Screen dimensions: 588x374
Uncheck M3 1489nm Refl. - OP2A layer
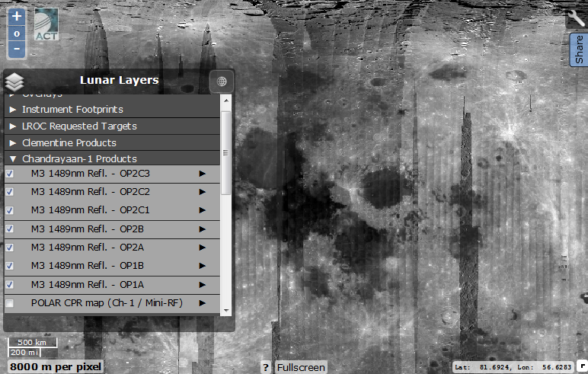coord(10,248)
